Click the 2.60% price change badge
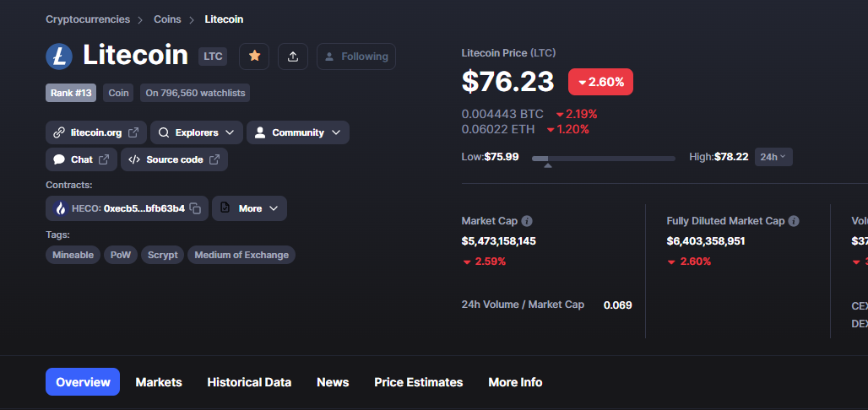The width and height of the screenshot is (868, 410). (x=600, y=82)
